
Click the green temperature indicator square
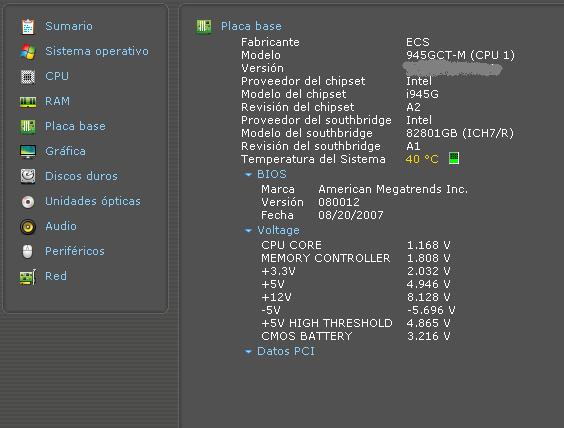tap(454, 158)
